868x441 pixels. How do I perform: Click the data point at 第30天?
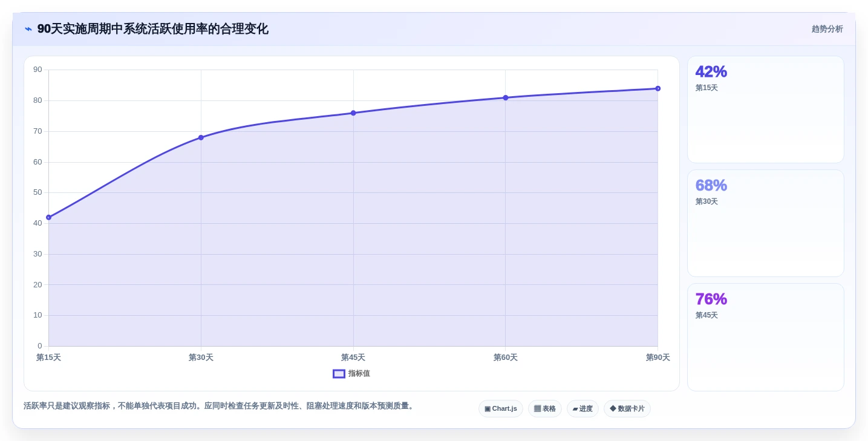201,137
